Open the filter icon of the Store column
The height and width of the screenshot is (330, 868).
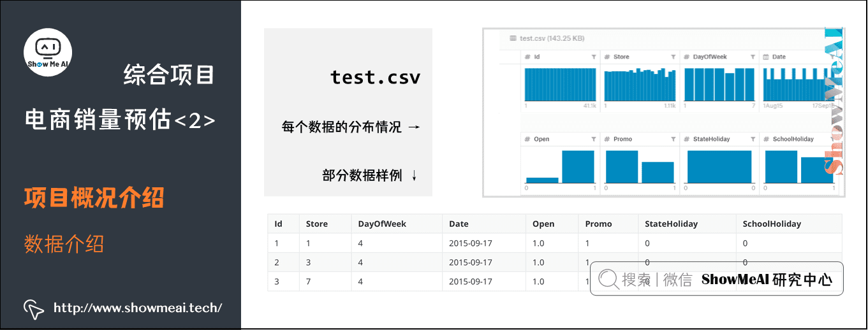click(673, 57)
